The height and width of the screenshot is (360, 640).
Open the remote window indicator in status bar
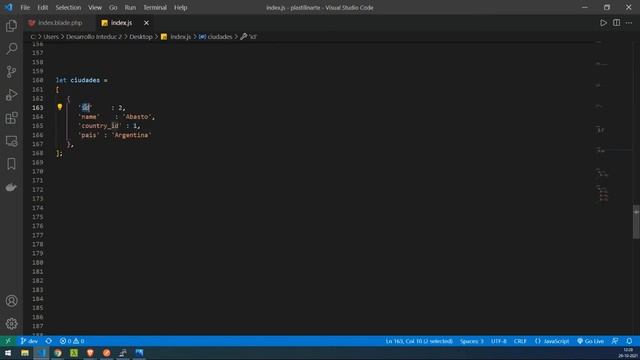coord(8,341)
